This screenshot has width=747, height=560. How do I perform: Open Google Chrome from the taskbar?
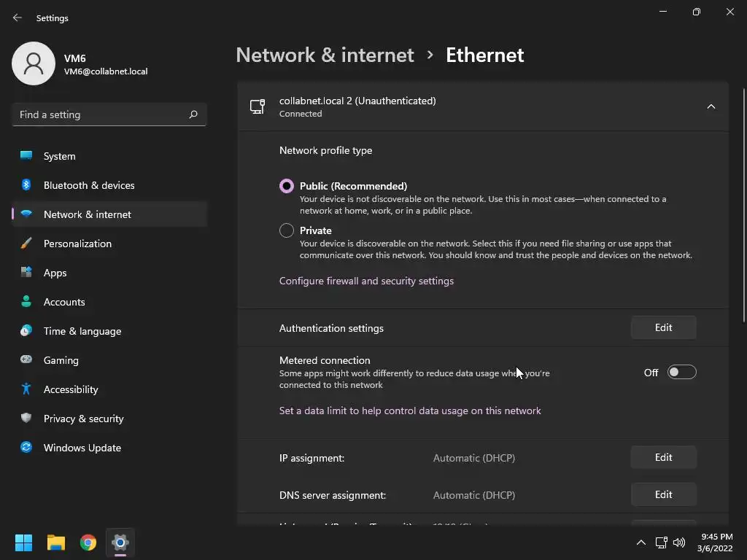(x=88, y=542)
